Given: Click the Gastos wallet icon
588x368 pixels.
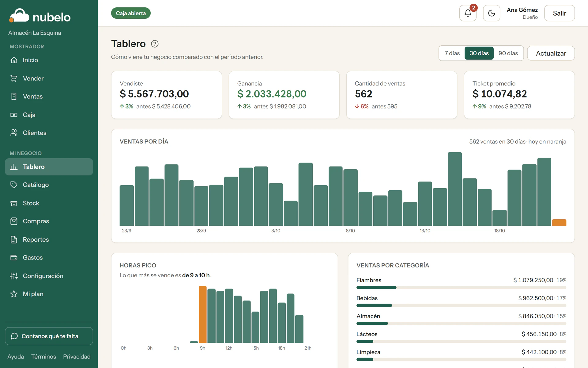Looking at the screenshot, I should (14, 258).
